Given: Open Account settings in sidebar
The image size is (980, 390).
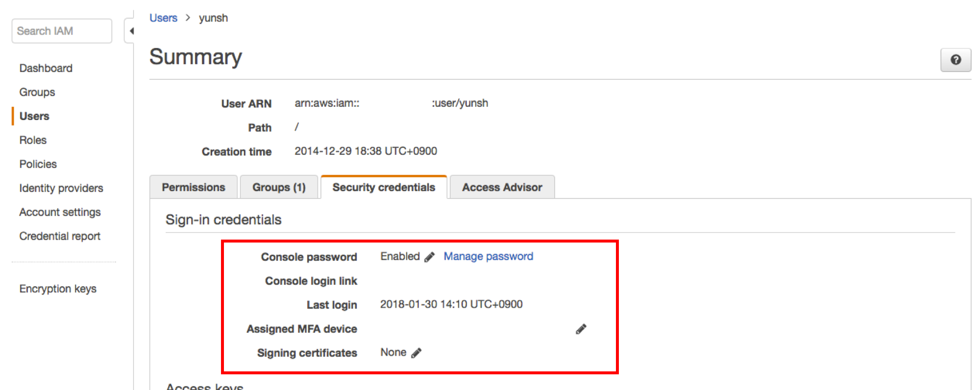Looking at the screenshot, I should (60, 212).
